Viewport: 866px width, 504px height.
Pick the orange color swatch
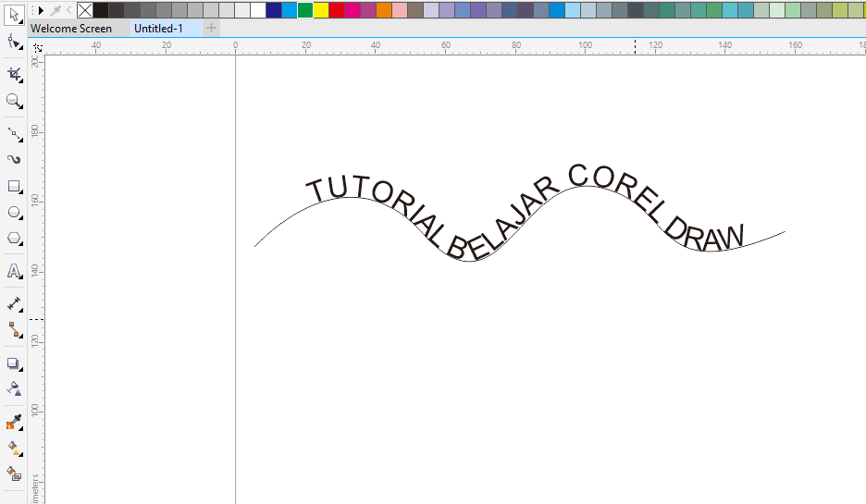(384, 10)
